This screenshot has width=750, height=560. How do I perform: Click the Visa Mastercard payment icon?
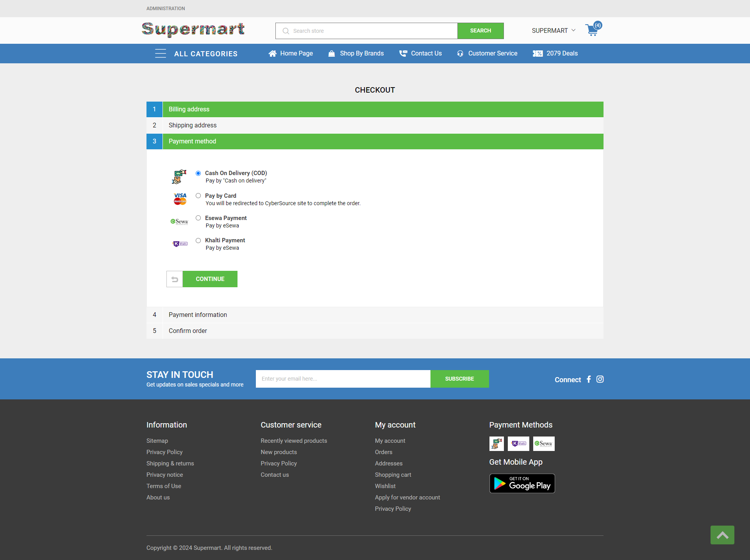click(x=180, y=199)
